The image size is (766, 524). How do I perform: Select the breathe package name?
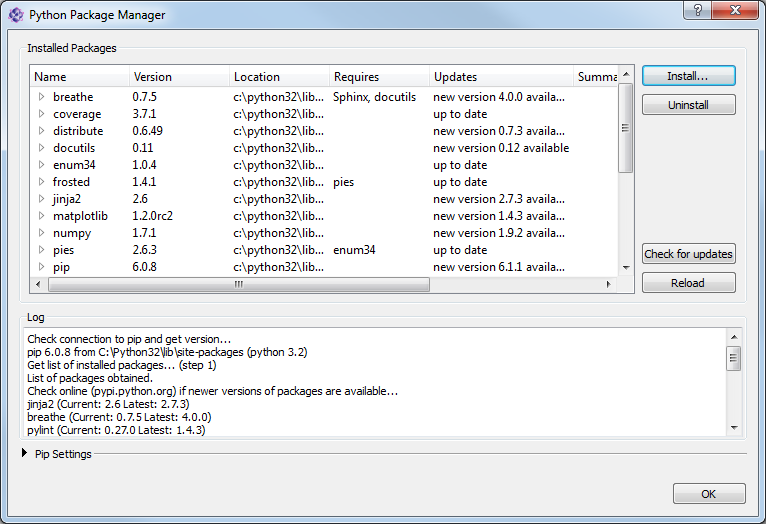[x=73, y=97]
